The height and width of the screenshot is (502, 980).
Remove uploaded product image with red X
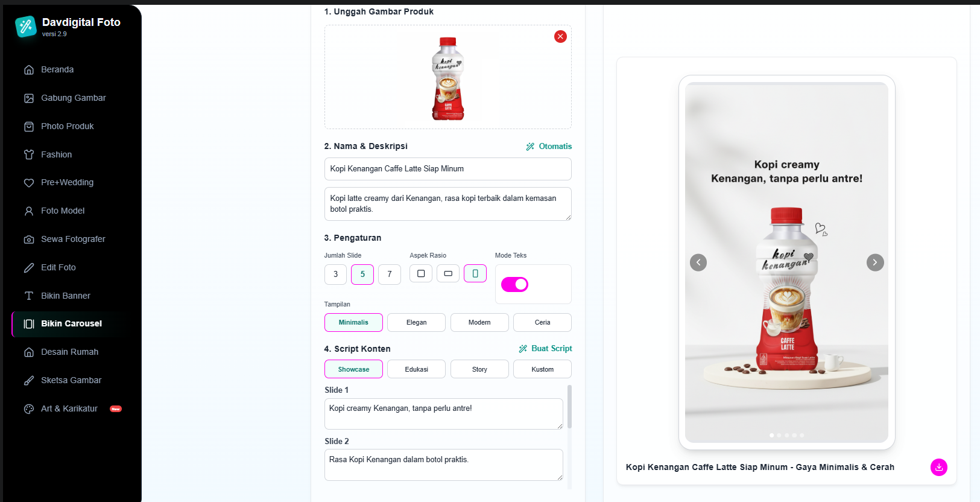coord(560,36)
